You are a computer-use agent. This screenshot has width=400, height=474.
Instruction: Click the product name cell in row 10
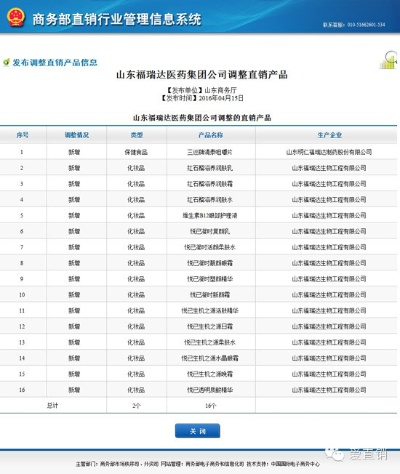(210, 295)
